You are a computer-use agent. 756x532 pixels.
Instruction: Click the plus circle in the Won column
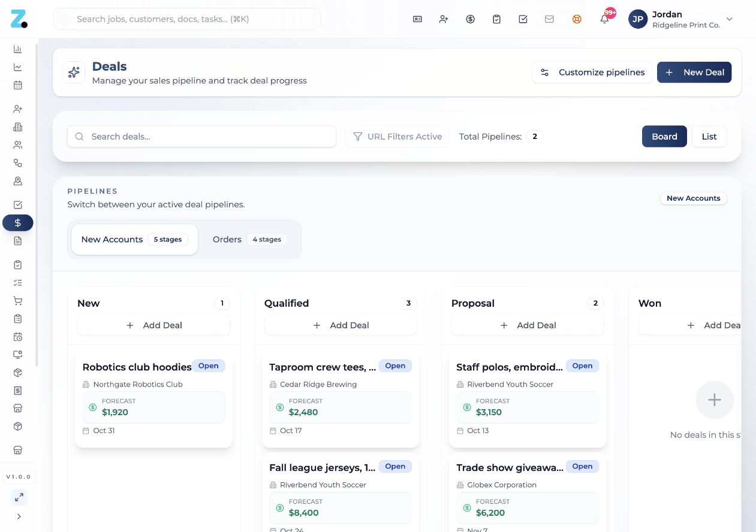point(715,400)
